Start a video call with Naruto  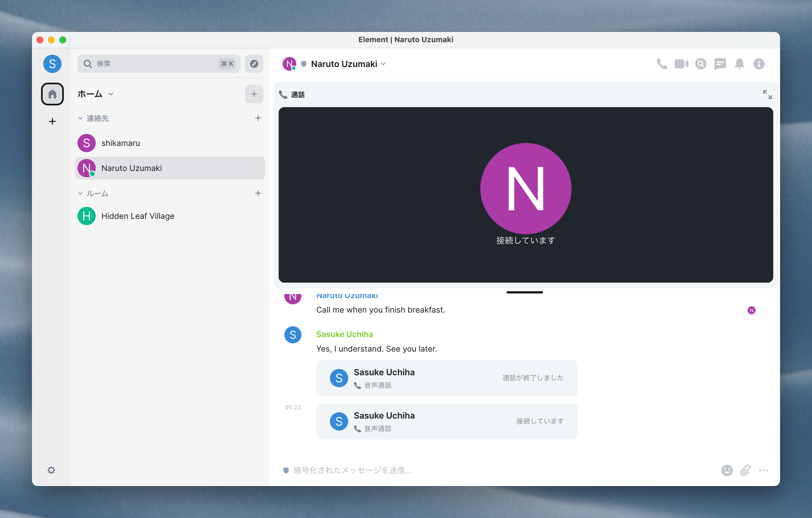tap(681, 64)
